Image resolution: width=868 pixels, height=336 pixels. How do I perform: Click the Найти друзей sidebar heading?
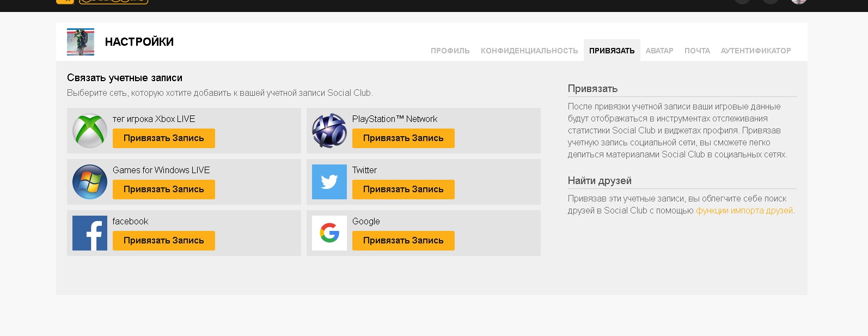600,181
